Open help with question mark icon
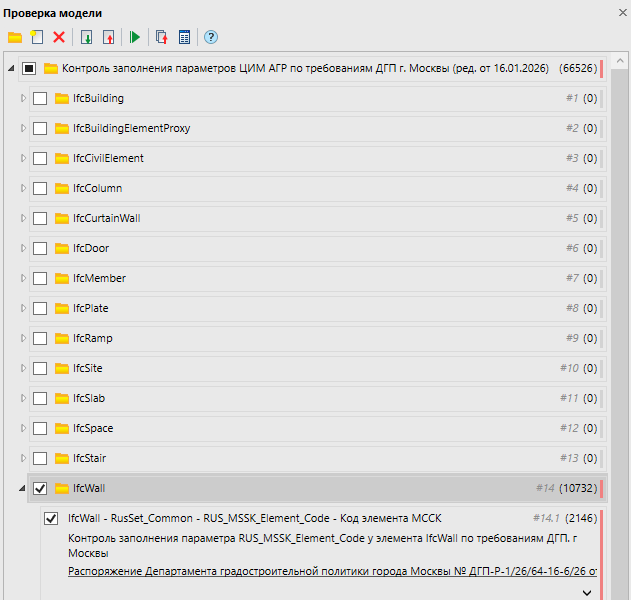This screenshot has width=631, height=600. (211, 37)
